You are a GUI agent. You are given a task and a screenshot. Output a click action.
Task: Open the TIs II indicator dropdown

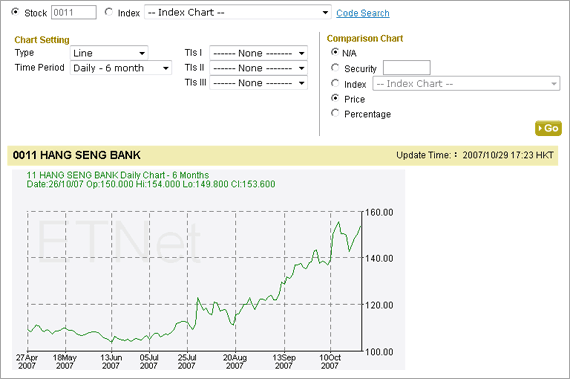258,68
